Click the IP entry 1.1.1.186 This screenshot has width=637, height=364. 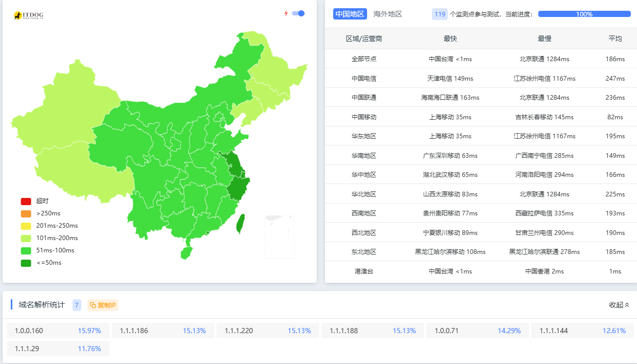tap(163, 331)
